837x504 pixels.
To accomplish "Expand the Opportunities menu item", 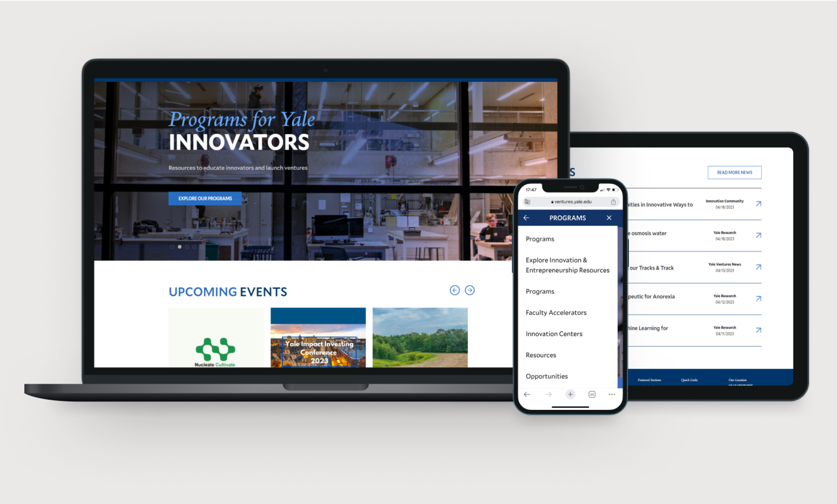I will 547,376.
